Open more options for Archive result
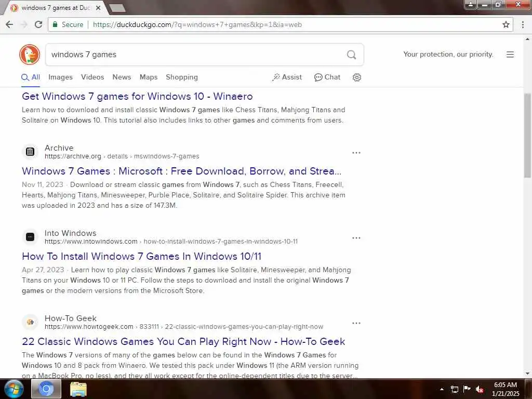This screenshot has height=399, width=532. 356,153
